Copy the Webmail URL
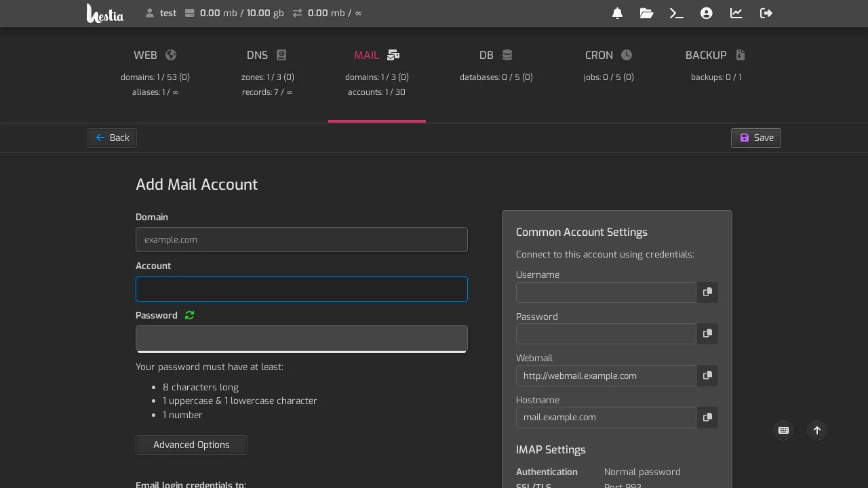 (x=707, y=375)
